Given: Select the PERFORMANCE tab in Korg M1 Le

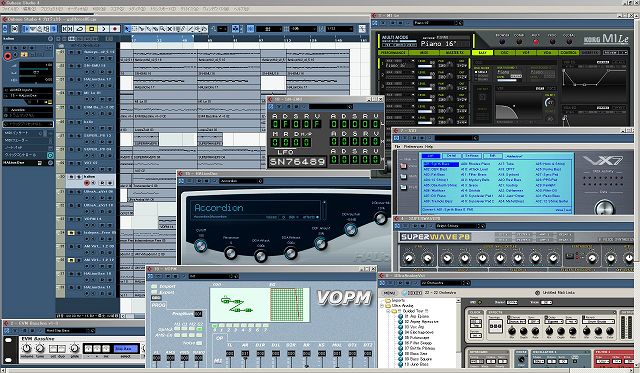Looking at the screenshot, I should [x=393, y=53].
